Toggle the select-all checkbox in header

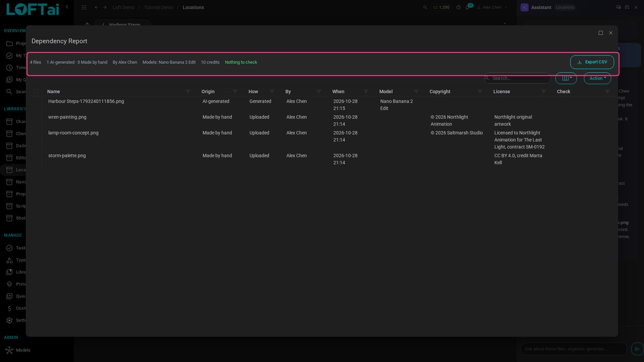(36, 92)
